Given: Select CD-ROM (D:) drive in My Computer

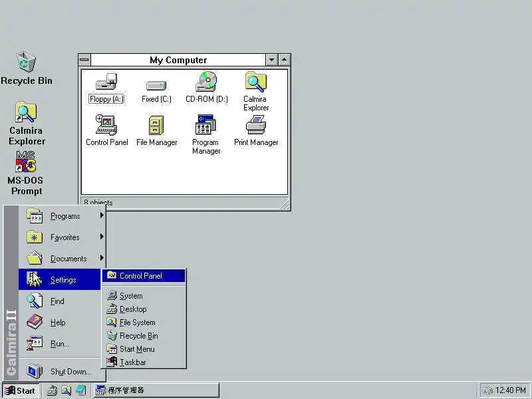Looking at the screenshot, I should pos(207,88).
